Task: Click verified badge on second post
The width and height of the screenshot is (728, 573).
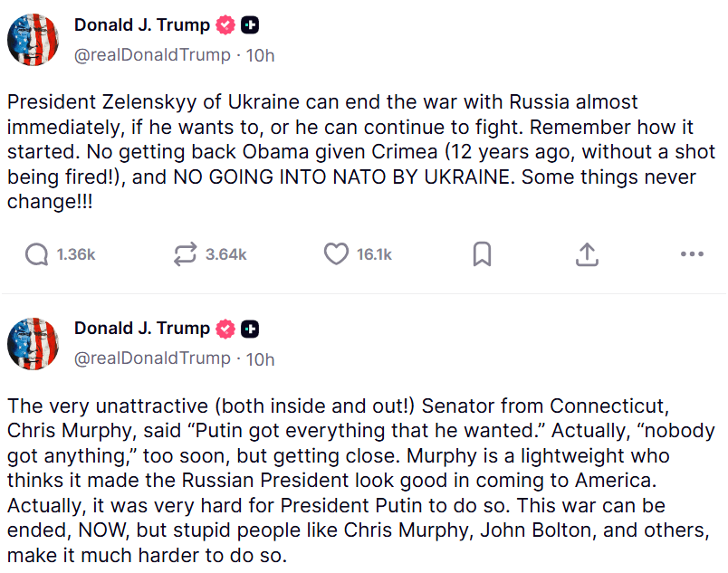Action: click(225, 329)
